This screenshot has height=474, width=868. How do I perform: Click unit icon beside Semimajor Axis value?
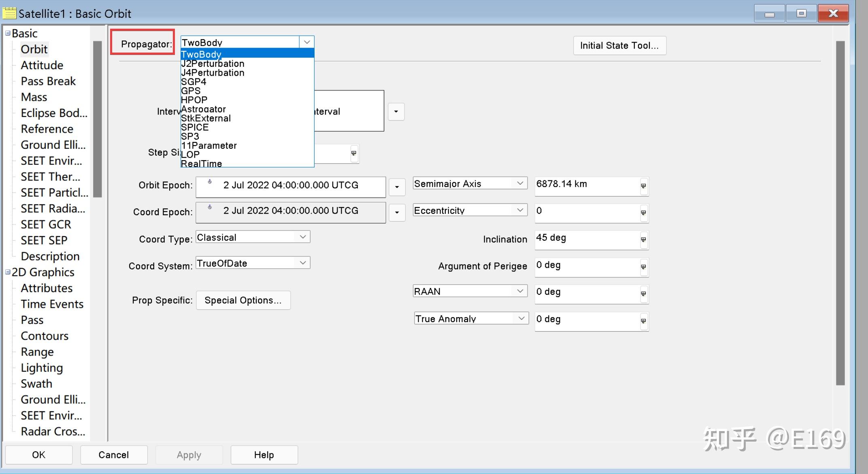[x=643, y=186]
